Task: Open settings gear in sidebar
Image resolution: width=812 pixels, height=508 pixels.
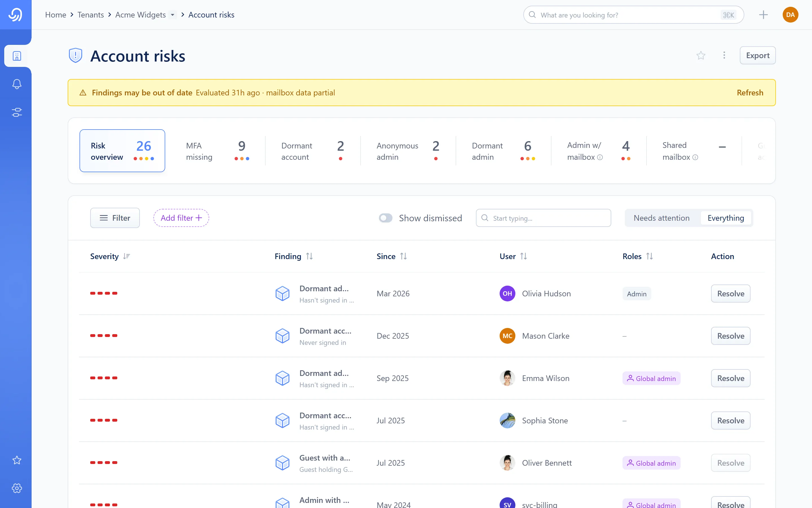Action: coord(17,488)
